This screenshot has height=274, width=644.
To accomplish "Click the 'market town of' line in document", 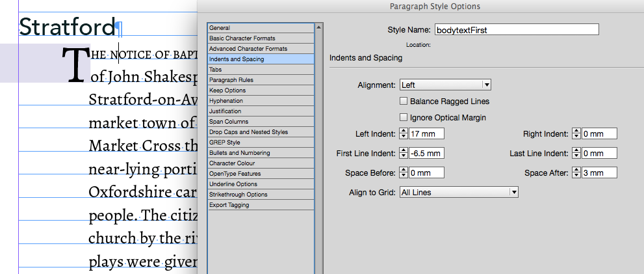I will pyautogui.click(x=142, y=122).
